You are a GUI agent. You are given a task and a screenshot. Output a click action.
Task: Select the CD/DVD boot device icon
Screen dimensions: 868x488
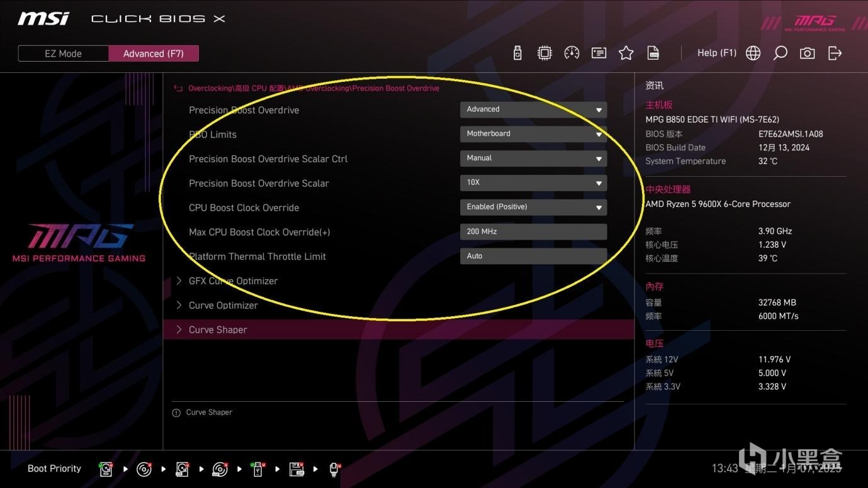point(144,469)
